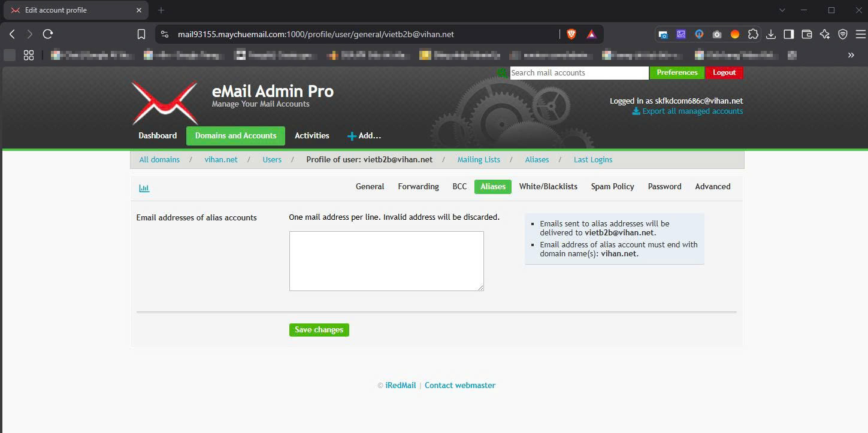Click Export all managed accounts

pyautogui.click(x=688, y=111)
